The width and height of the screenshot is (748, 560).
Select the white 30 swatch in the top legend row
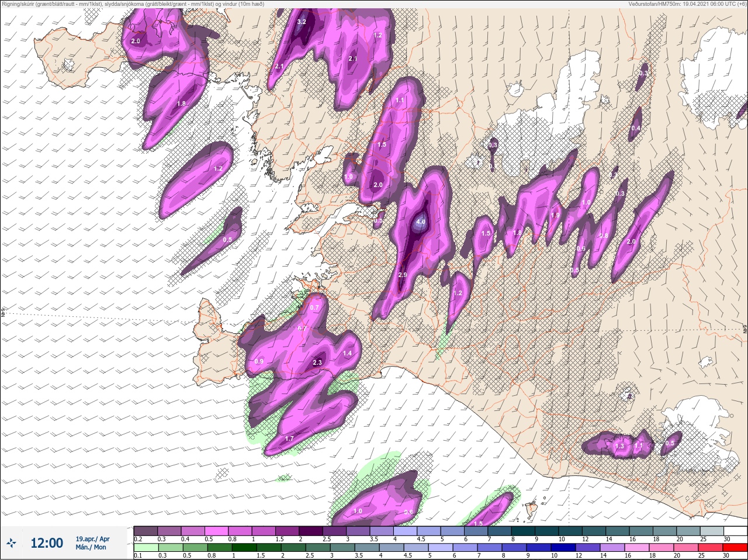(x=736, y=531)
